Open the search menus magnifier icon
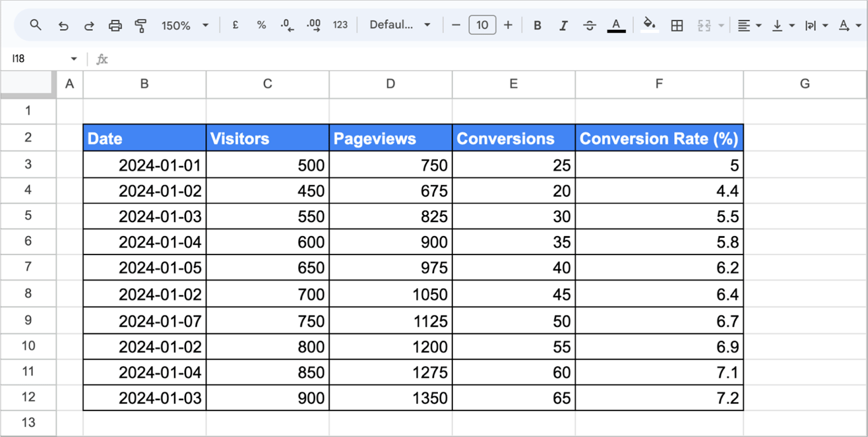Screen dimensions: 868x437 36,25
